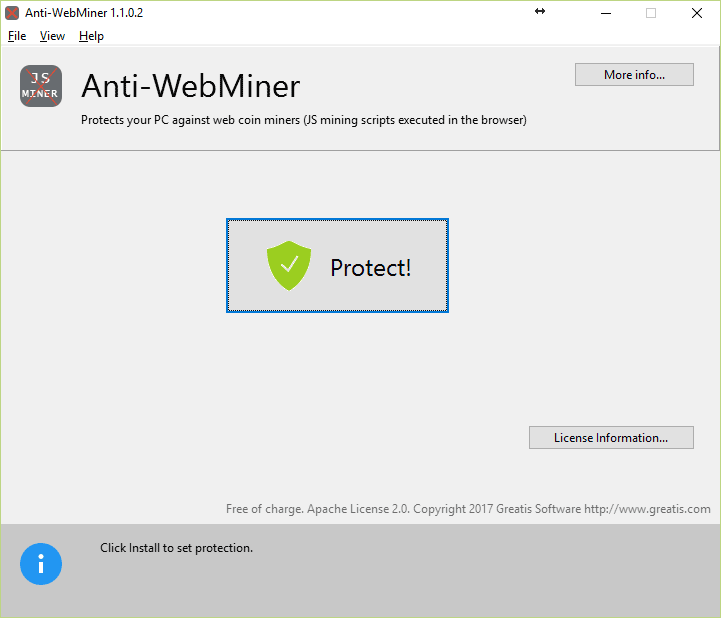Click the 'Anti-WebMiner 1.1.0.2' window title
This screenshot has width=721, height=618.
pos(84,13)
